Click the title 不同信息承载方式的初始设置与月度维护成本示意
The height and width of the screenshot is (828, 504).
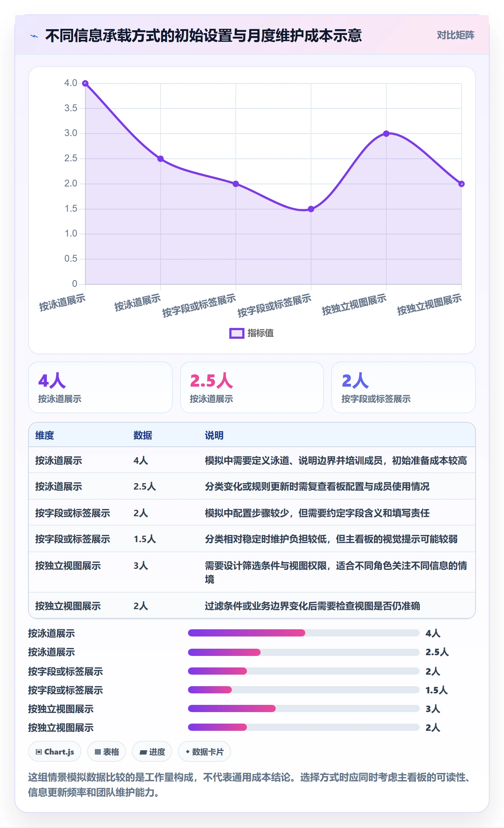click(203, 36)
